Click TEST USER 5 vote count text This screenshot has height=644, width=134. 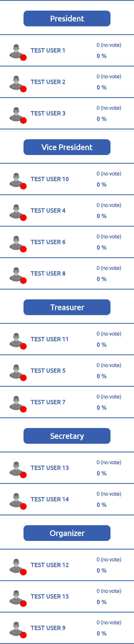(109, 365)
